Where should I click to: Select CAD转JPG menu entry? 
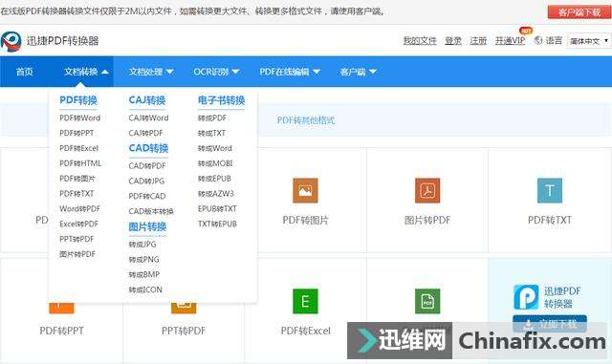point(146,181)
